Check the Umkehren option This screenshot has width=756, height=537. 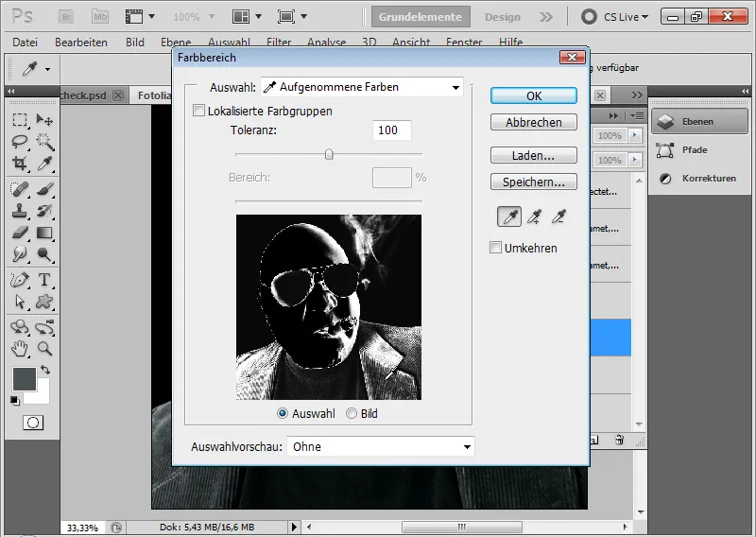pos(495,248)
